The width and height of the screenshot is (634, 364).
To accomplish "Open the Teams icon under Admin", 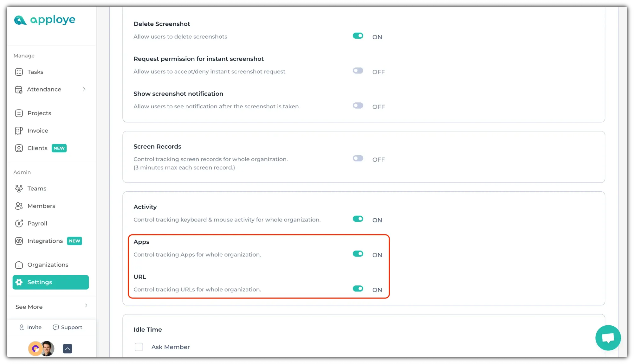I will coord(19,188).
